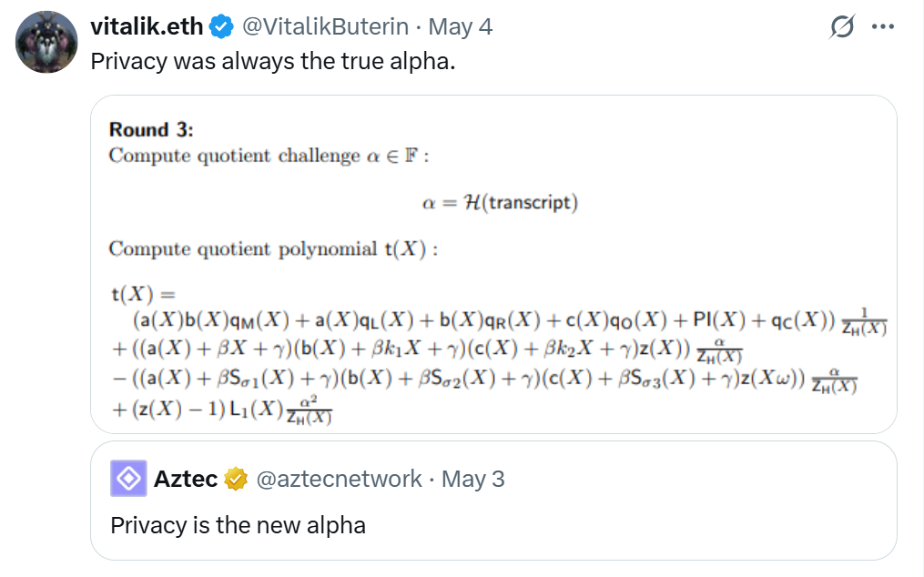This screenshot has height=577, width=924.
Task: Open the May 4 tweet timestamp
Action: [x=460, y=27]
